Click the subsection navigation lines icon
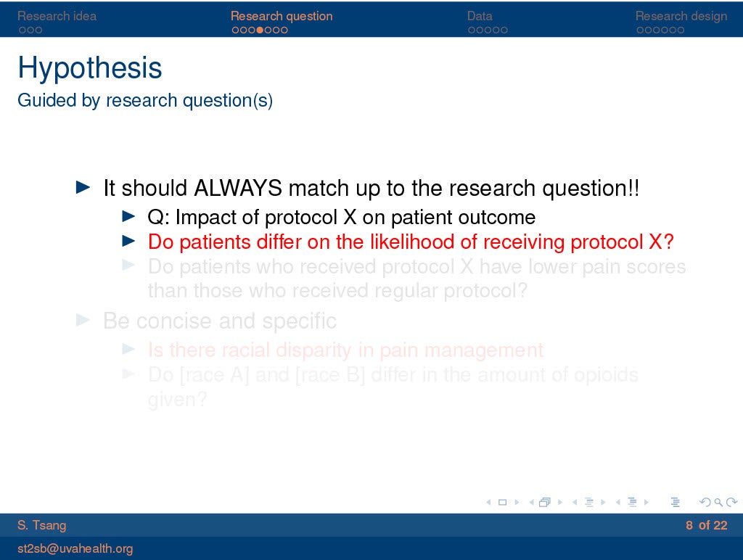 588,502
